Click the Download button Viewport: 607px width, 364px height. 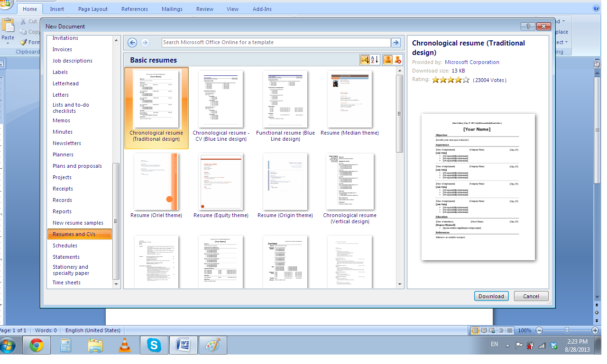click(491, 296)
